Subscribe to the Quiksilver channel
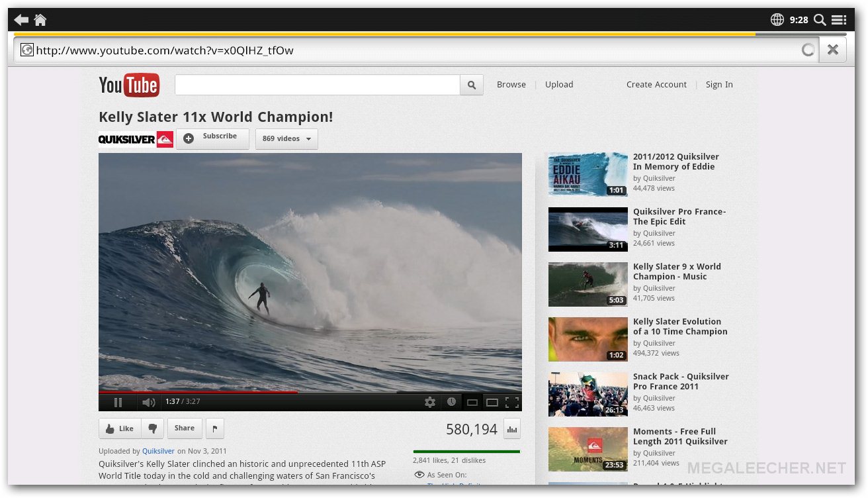The width and height of the screenshot is (868, 498). pyautogui.click(x=212, y=138)
